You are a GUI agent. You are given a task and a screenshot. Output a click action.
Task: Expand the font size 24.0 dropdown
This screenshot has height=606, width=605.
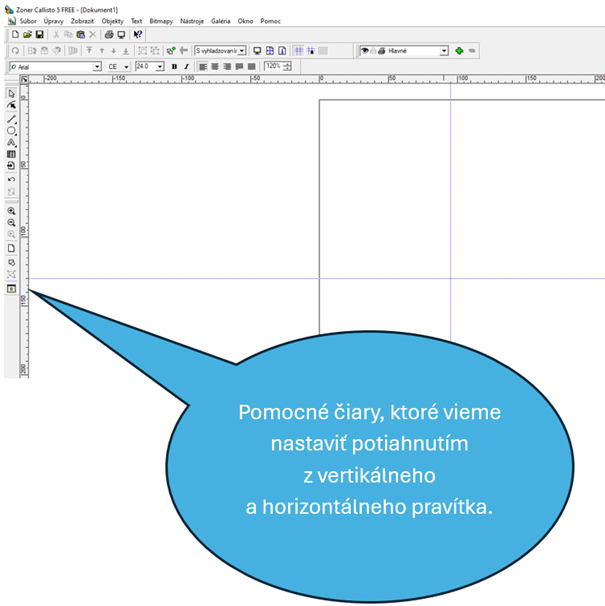point(160,67)
